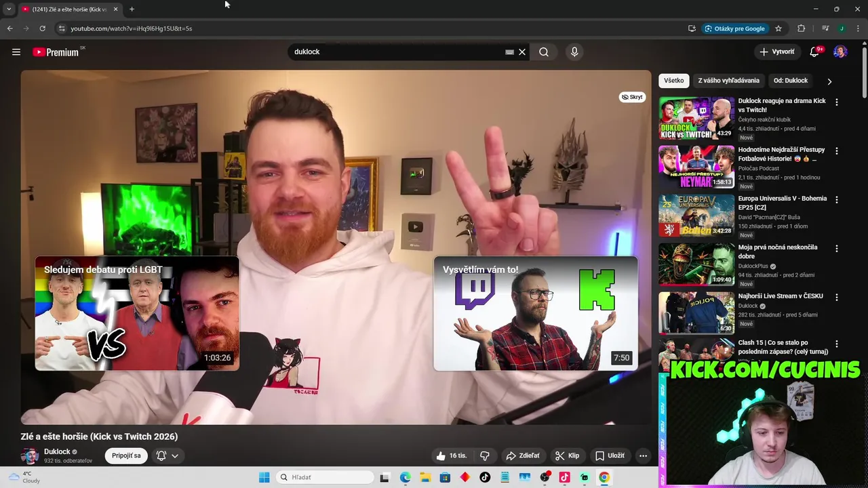Clear the search query with the X
The width and height of the screenshot is (868, 488).
click(522, 52)
